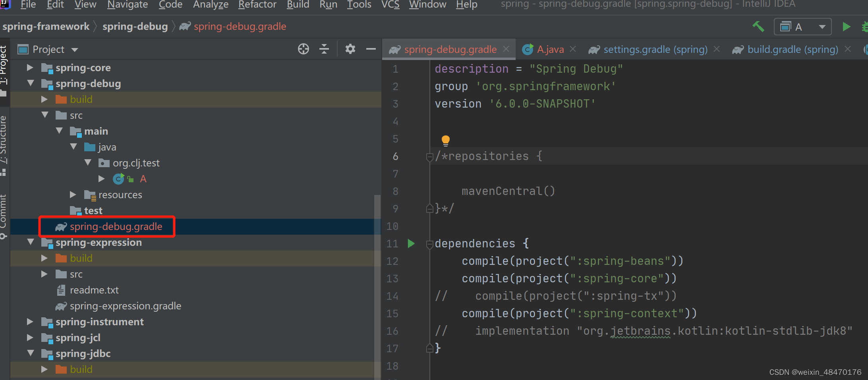Fold the dependencies block at line 11
Screen dimensions: 868x380
point(429,244)
